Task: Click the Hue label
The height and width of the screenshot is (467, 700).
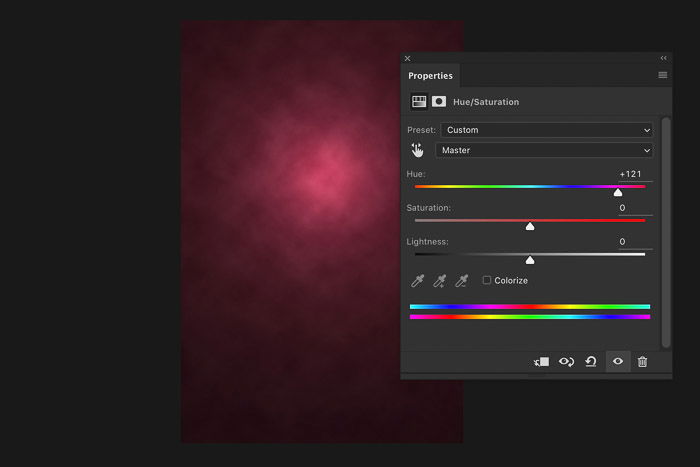Action: click(416, 174)
